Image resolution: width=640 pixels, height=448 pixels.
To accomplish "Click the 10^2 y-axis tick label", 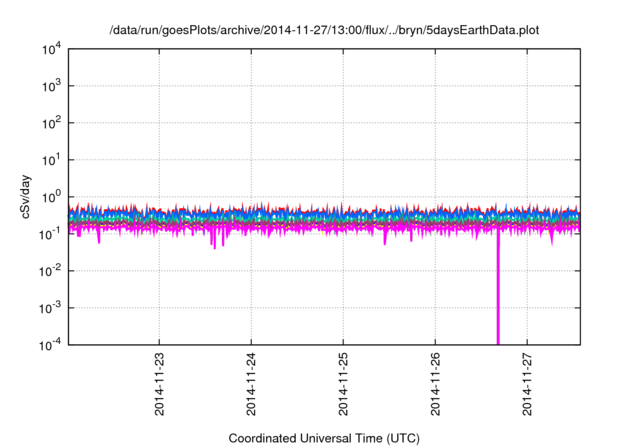I will (52, 124).
